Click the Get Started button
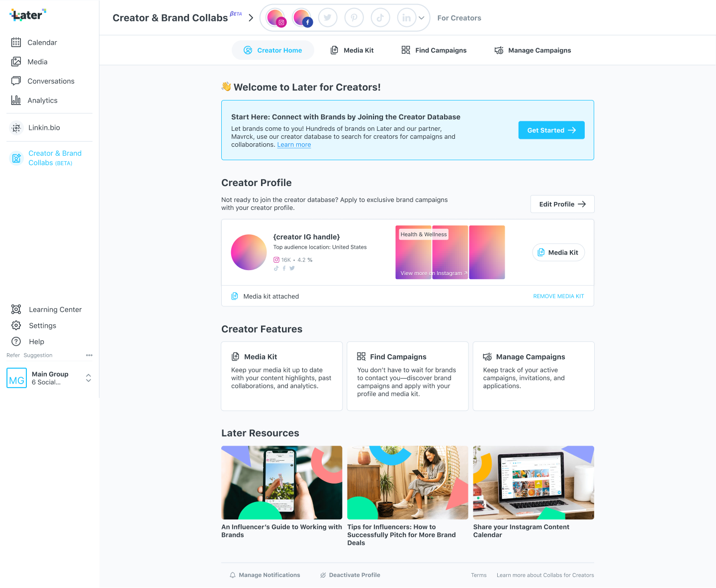The width and height of the screenshot is (716, 588). pyautogui.click(x=551, y=130)
